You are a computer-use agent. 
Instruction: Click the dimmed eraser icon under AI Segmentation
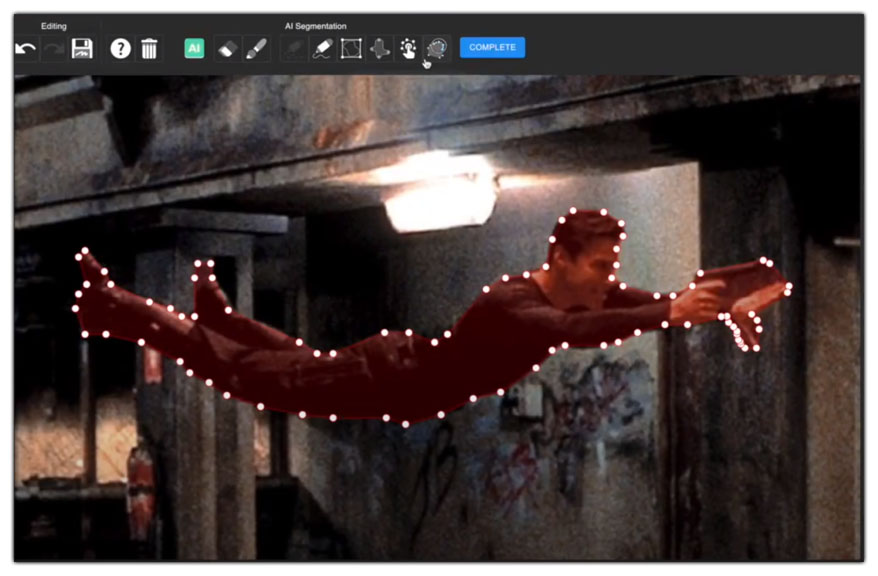pyautogui.click(x=294, y=48)
